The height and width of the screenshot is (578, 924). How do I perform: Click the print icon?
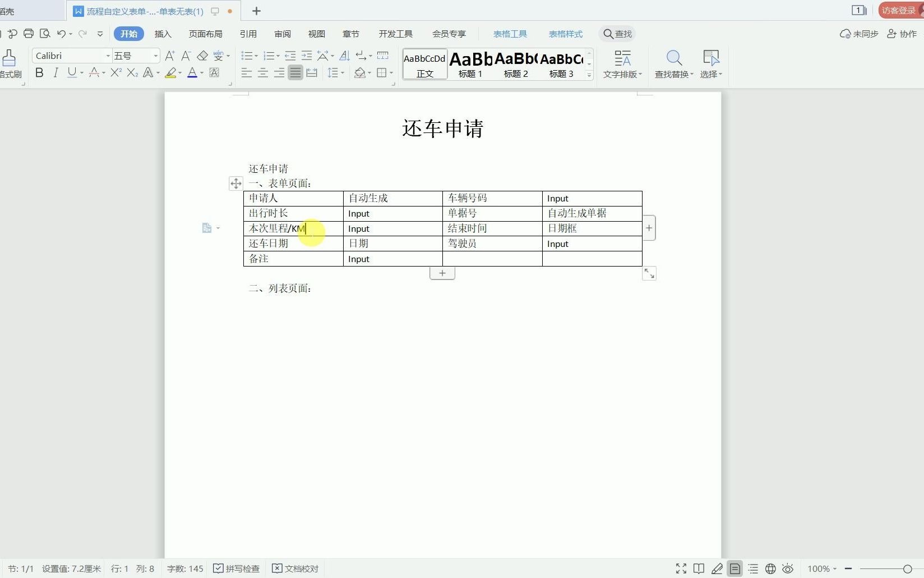pyautogui.click(x=29, y=34)
